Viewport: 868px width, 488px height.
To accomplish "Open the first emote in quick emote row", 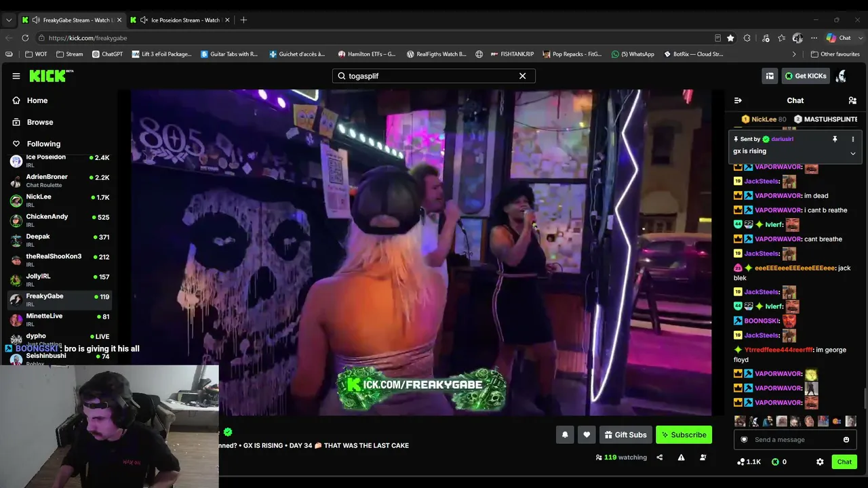I will point(740,421).
